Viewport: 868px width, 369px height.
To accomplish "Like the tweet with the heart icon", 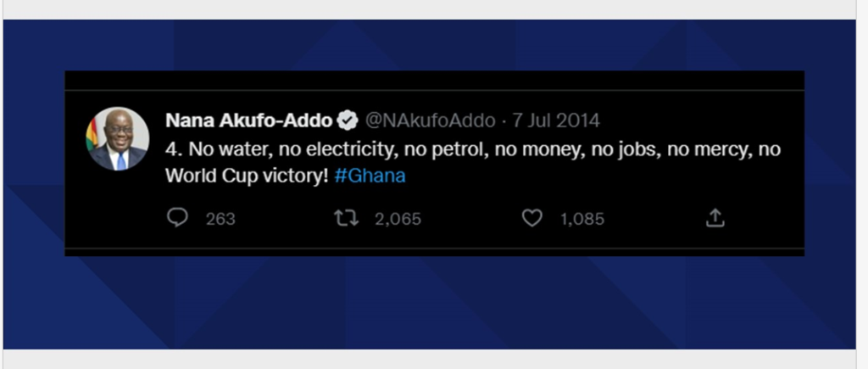I will (x=531, y=218).
